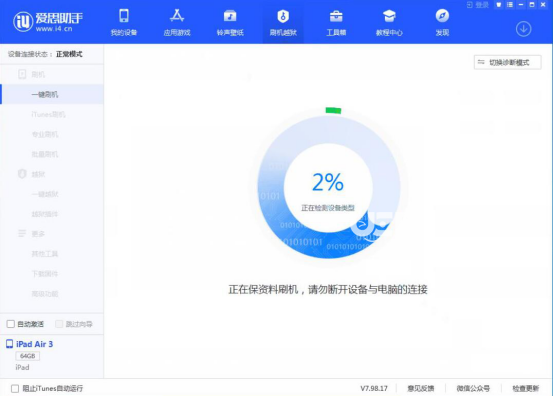Minimize the 爱思助手 window

[x=521, y=5]
